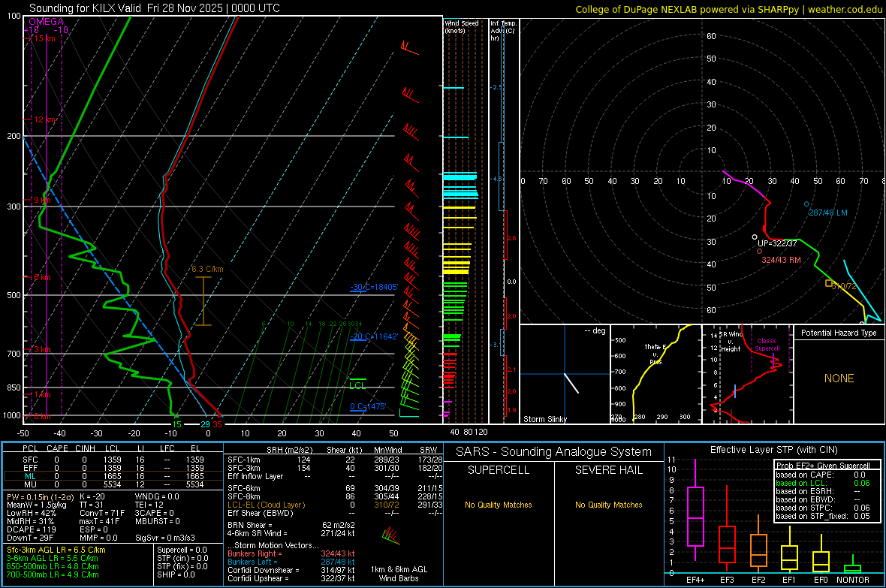Click the OMEGA label on the skew-T
Image resolution: width=886 pixels, height=588 pixels.
(47, 22)
